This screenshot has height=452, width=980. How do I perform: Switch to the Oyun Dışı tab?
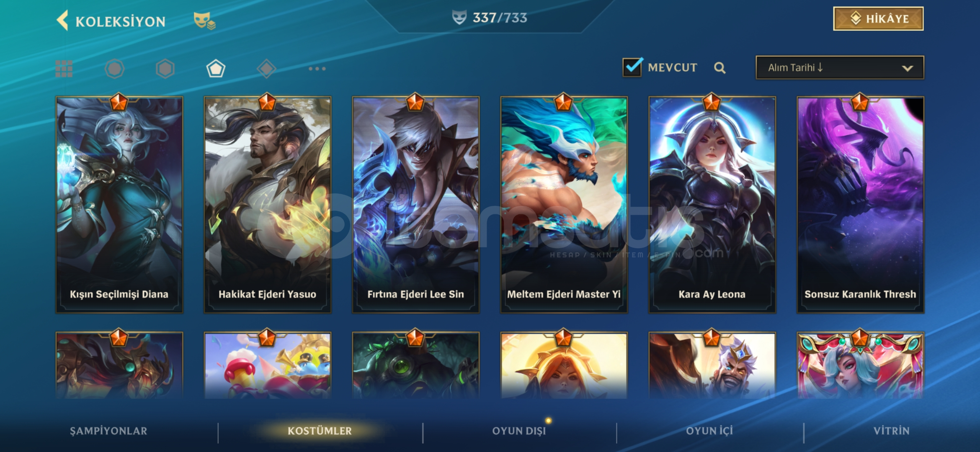(519, 431)
